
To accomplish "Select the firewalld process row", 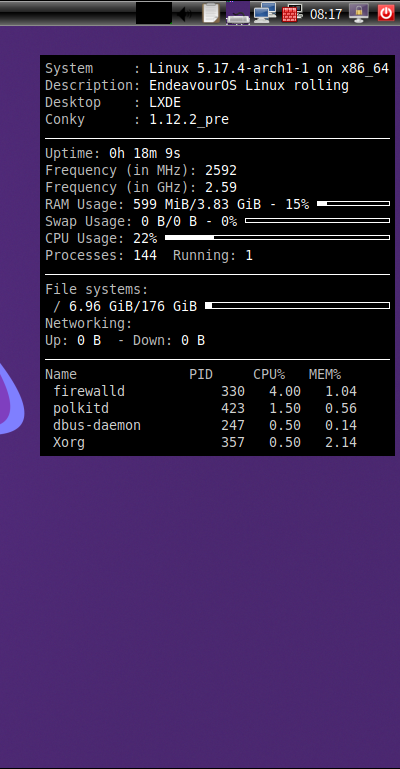I will click(x=205, y=391).
